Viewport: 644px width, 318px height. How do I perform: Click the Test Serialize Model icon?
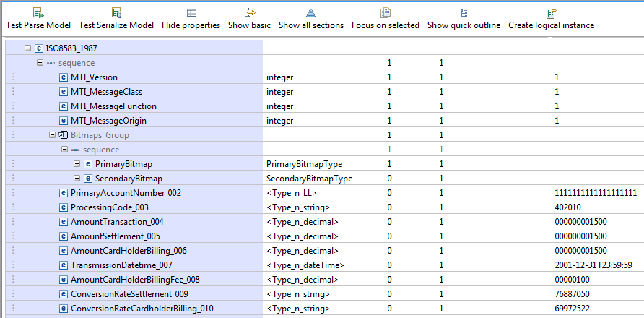(116, 13)
